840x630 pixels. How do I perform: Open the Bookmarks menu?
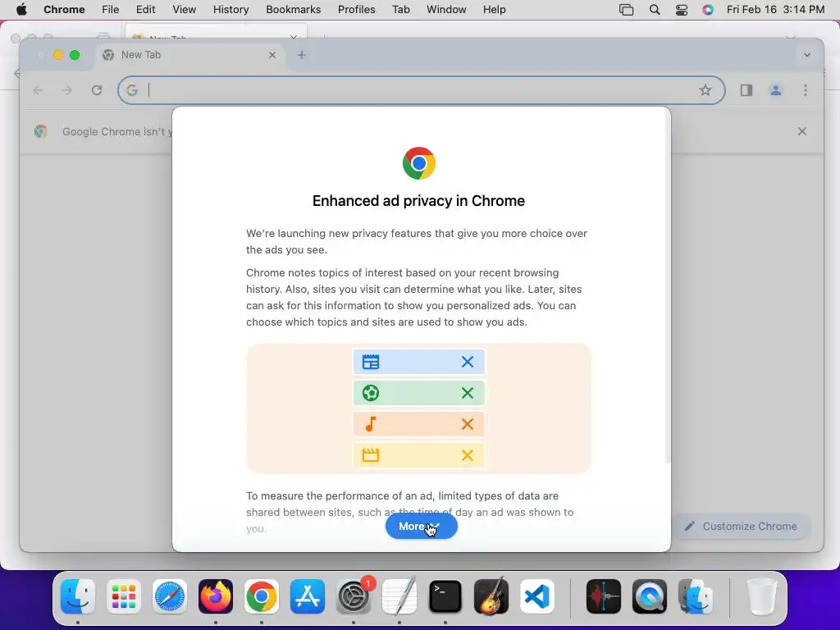click(293, 10)
